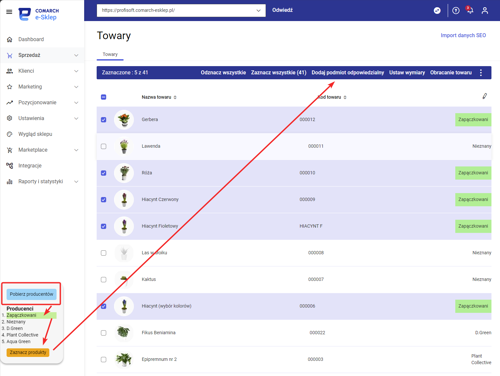Sort by Nazwa towaru arrows
Image resolution: width=500 pixels, height=376 pixels.
click(x=175, y=97)
